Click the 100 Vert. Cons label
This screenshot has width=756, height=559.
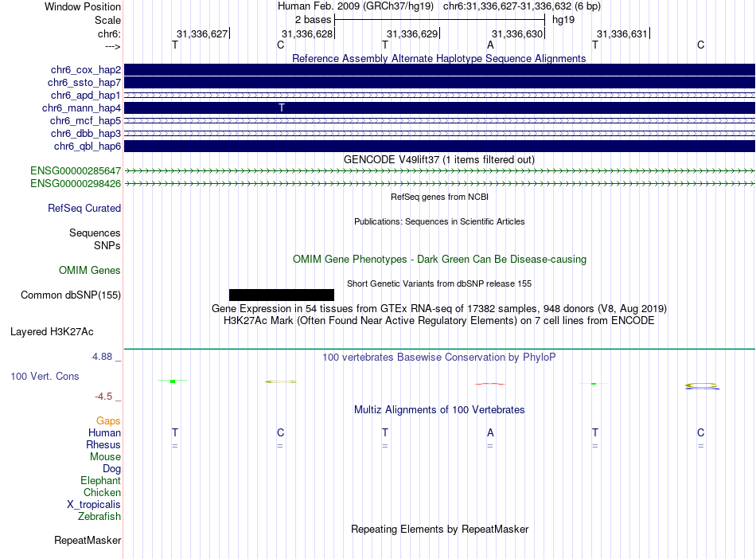click(45, 376)
